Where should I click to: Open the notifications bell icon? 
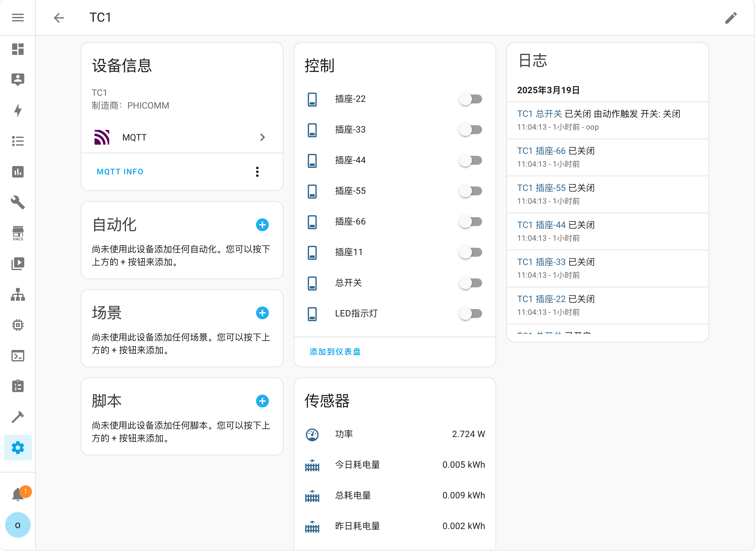(18, 495)
